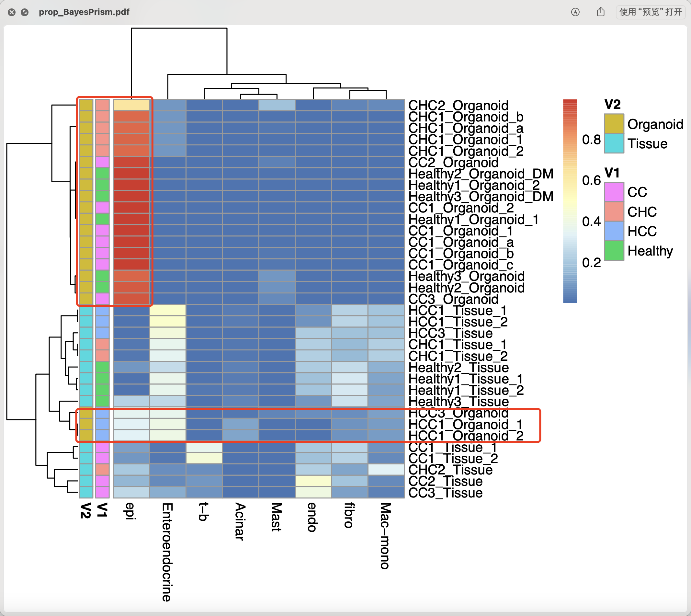The width and height of the screenshot is (691, 616).
Task: Click the HCC legend color swatch
Action: pyautogui.click(x=614, y=231)
